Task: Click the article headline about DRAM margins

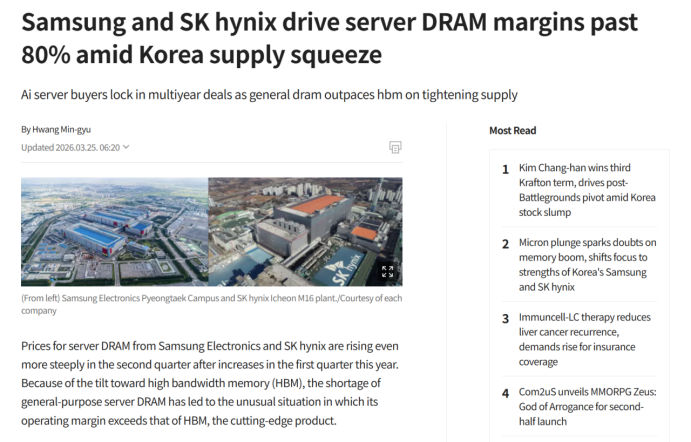Action: [x=329, y=38]
